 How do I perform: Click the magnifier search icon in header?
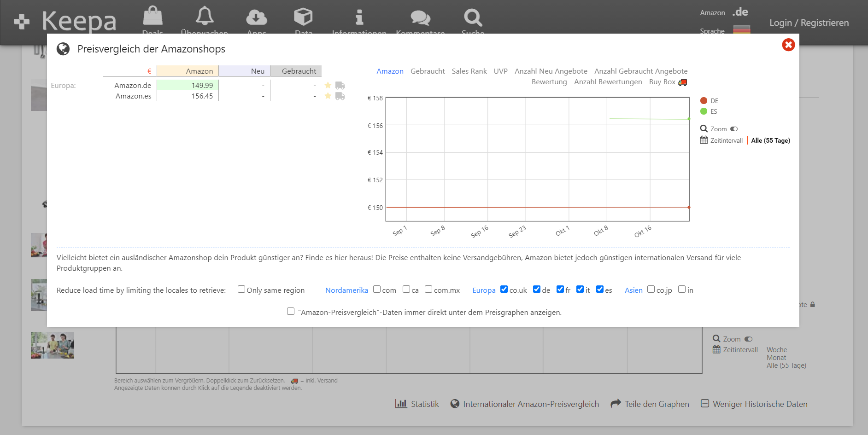click(473, 18)
